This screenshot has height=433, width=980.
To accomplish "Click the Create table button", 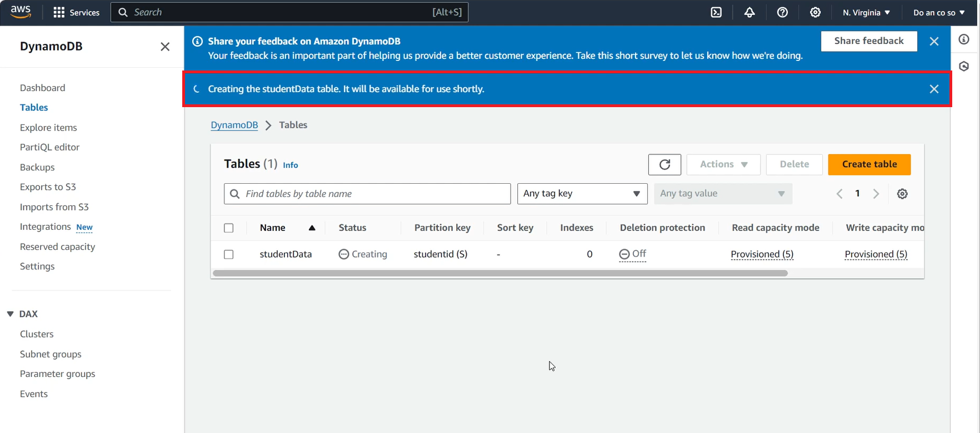I will click(x=869, y=164).
